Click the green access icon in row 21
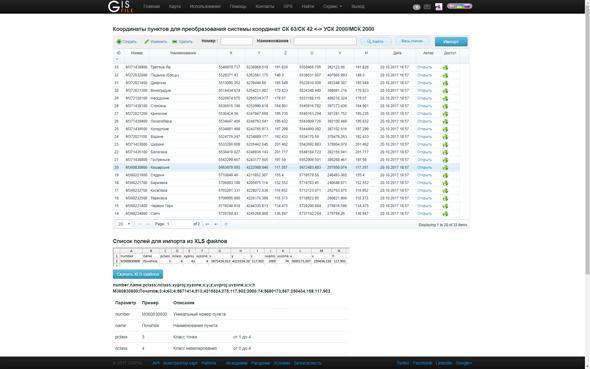 (445, 160)
